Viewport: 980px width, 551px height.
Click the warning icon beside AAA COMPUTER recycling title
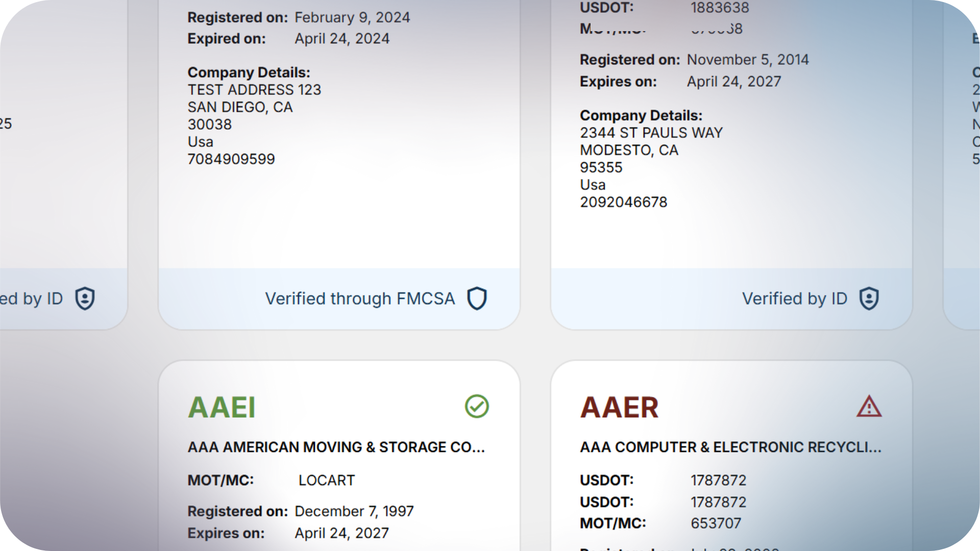coord(869,407)
